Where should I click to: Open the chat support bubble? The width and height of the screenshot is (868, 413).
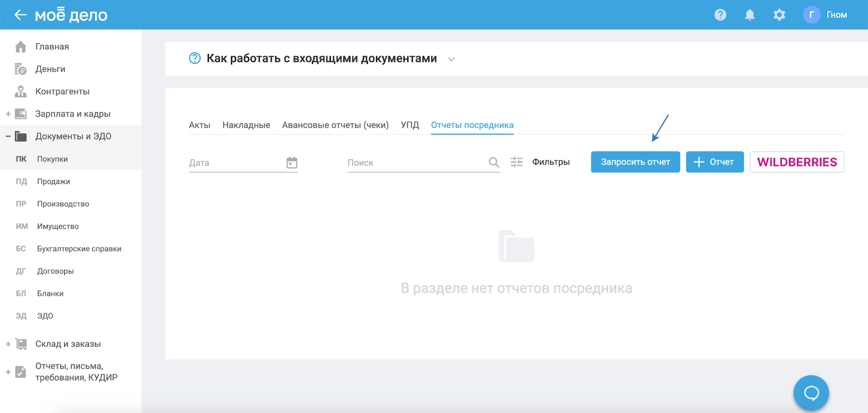(810, 393)
